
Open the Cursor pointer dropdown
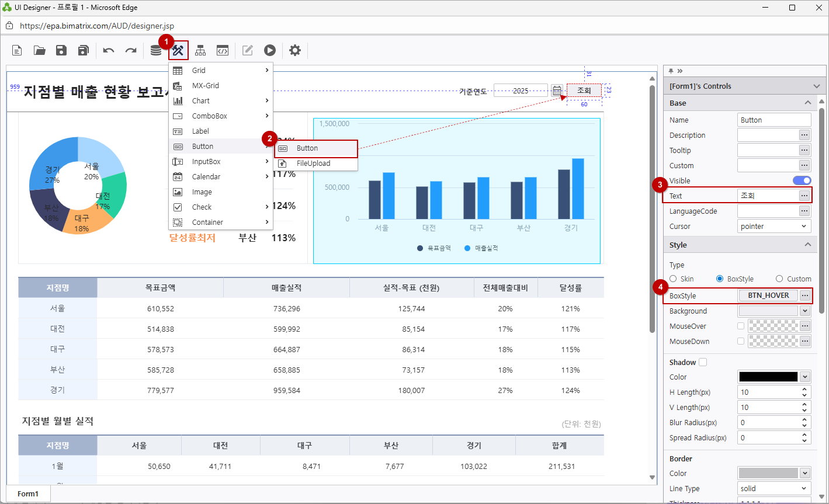(774, 227)
